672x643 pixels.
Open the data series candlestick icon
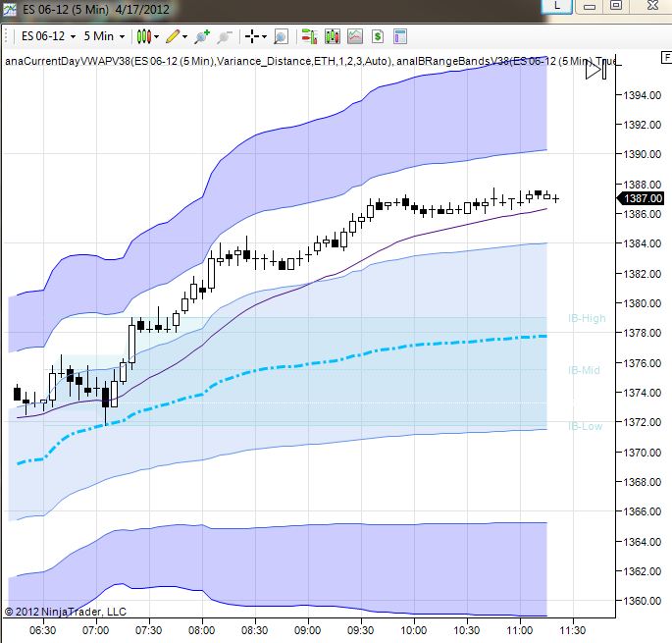point(333,36)
